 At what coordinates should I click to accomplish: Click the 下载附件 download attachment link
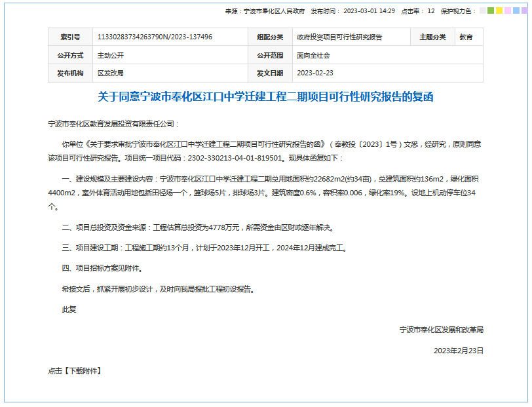click(85, 371)
